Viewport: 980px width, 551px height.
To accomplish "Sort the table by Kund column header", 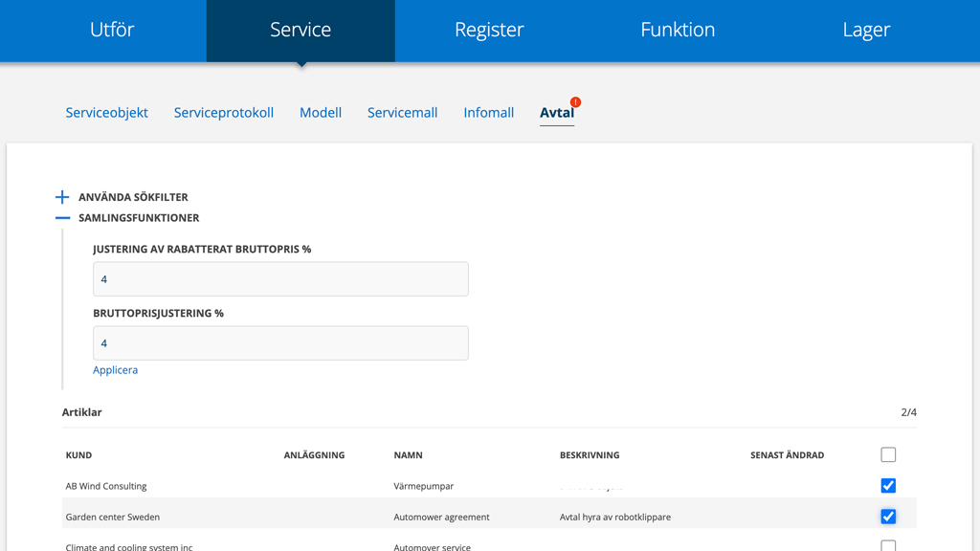I will click(78, 455).
